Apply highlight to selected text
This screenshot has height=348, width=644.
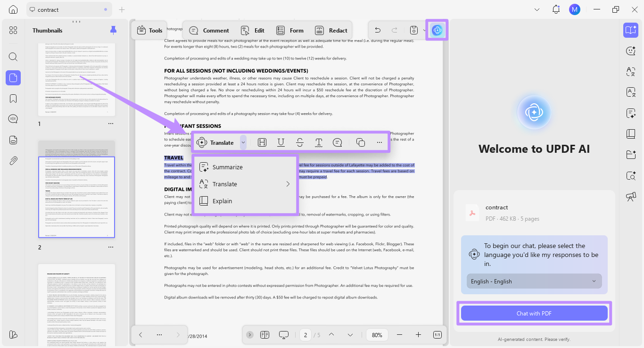262,142
